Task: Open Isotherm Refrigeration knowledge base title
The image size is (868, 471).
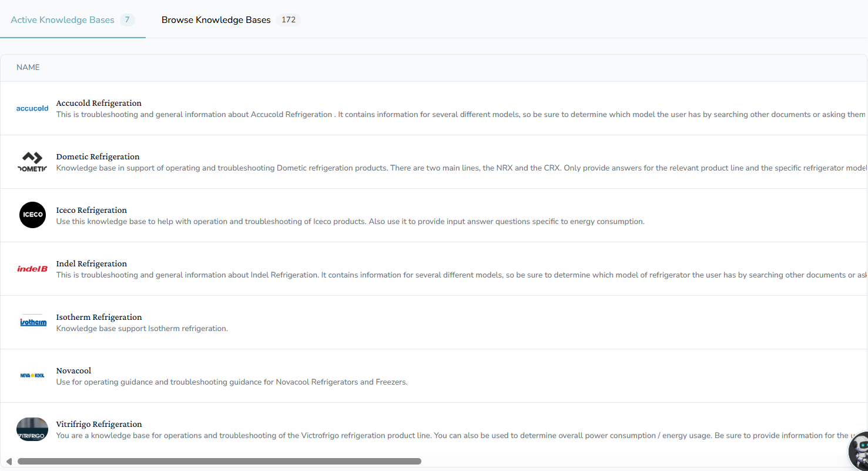Action: 99,317
